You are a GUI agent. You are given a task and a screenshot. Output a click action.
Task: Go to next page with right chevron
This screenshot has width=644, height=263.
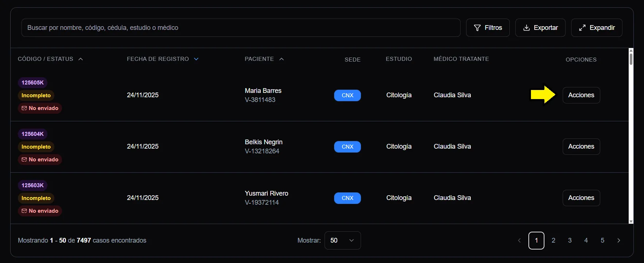(x=618, y=240)
